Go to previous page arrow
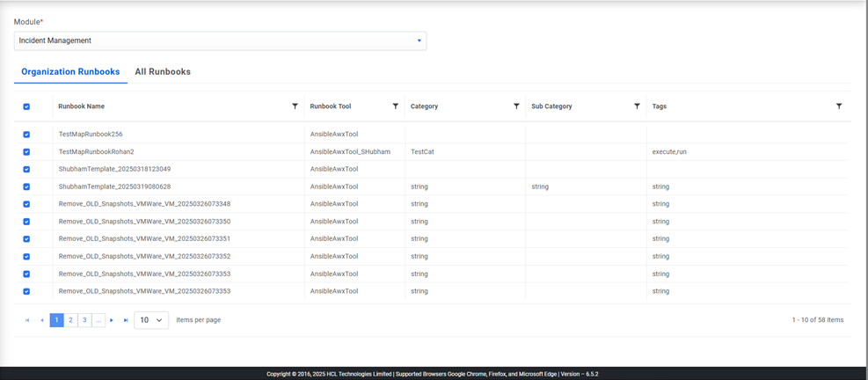This screenshot has width=868, height=380. tap(41, 320)
